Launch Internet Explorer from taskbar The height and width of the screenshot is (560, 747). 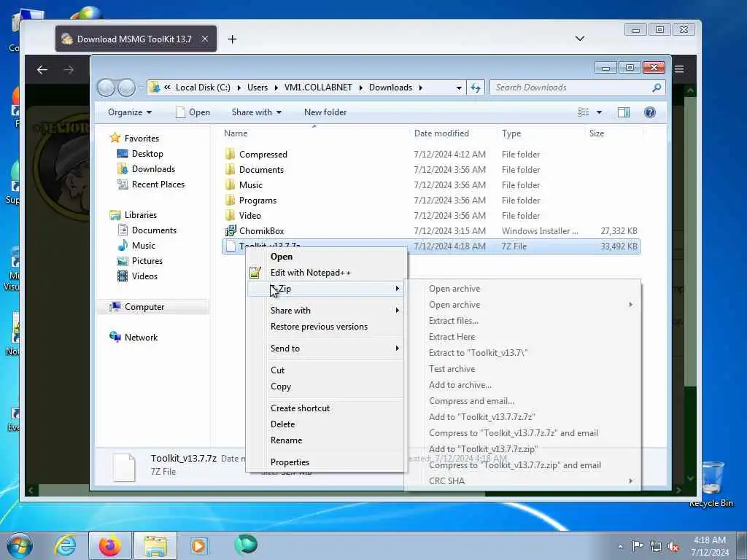tap(65, 545)
